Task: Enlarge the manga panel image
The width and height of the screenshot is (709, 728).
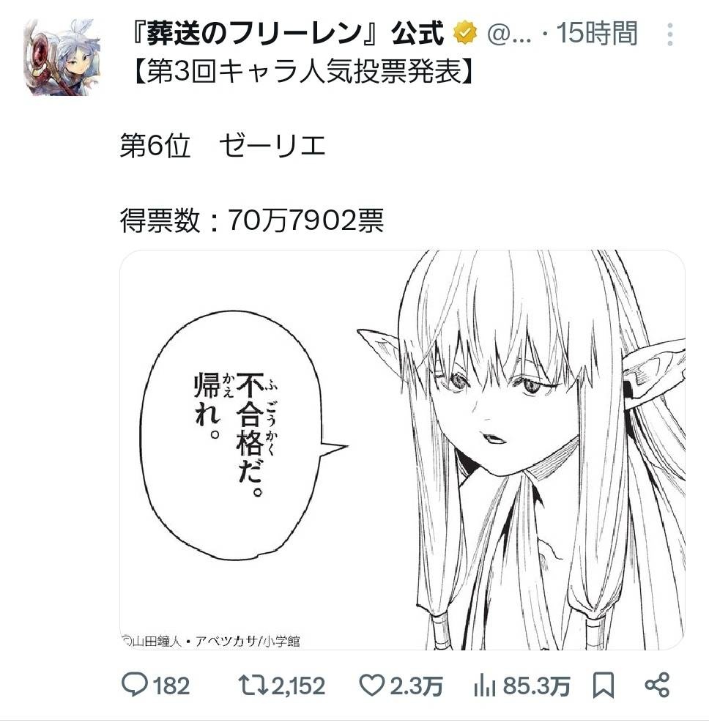Action: pos(403,450)
